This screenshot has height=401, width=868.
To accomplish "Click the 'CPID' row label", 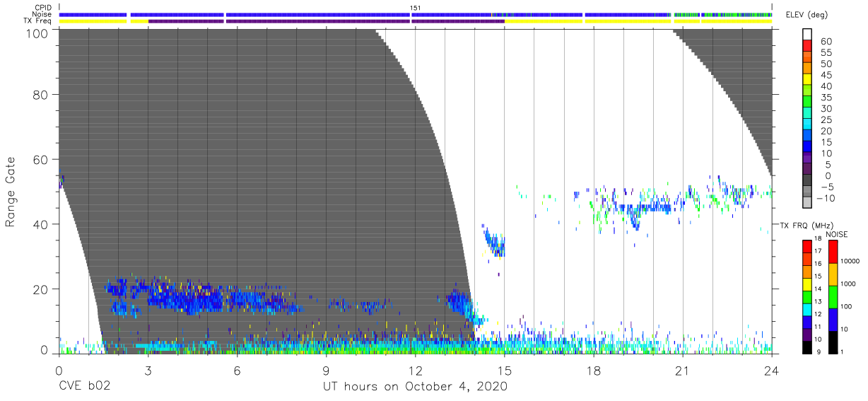I will point(44,8).
